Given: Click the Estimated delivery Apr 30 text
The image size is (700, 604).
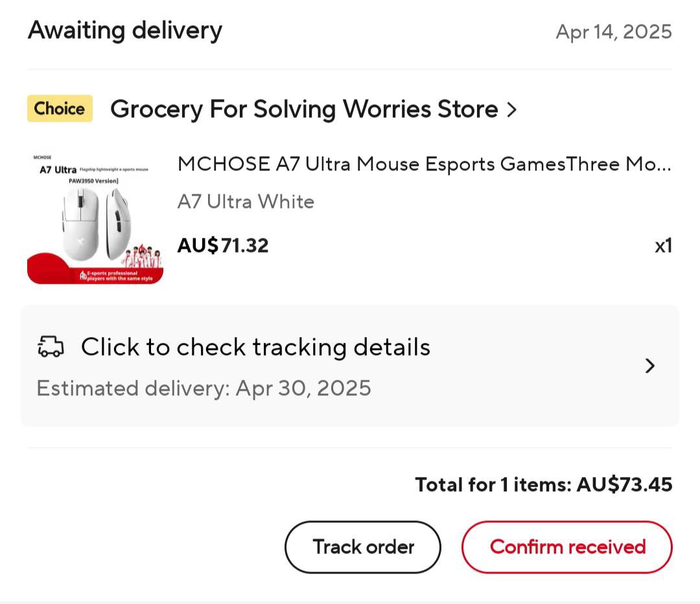Looking at the screenshot, I should tap(204, 388).
